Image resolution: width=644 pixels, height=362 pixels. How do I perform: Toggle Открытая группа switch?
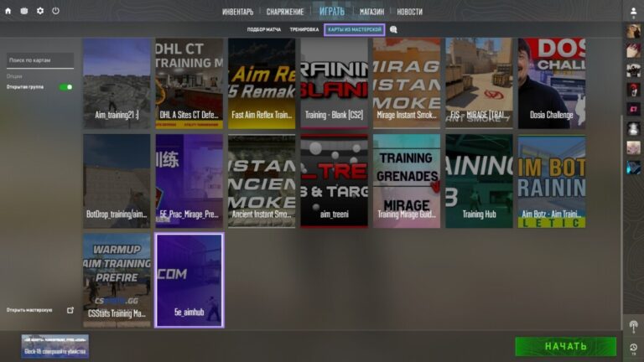65,87
